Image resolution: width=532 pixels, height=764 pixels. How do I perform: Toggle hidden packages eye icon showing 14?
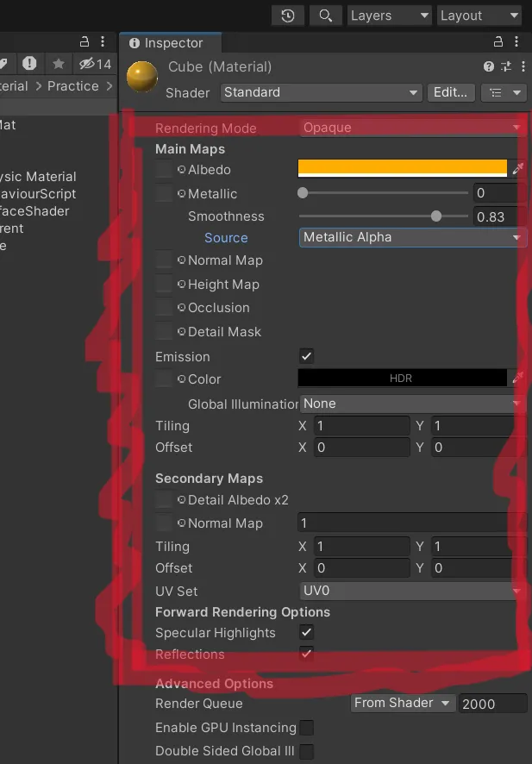click(96, 64)
